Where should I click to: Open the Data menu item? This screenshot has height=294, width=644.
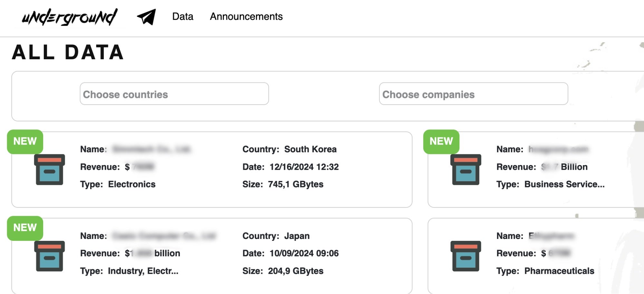183,16
